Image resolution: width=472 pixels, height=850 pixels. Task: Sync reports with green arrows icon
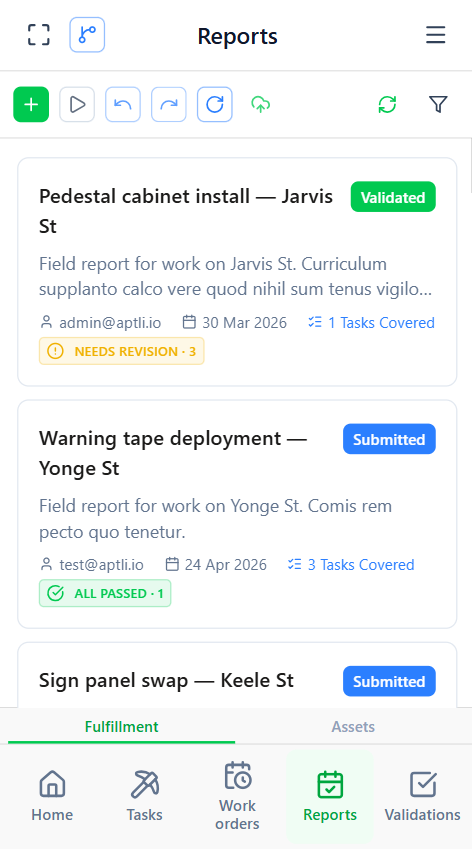[x=387, y=104]
